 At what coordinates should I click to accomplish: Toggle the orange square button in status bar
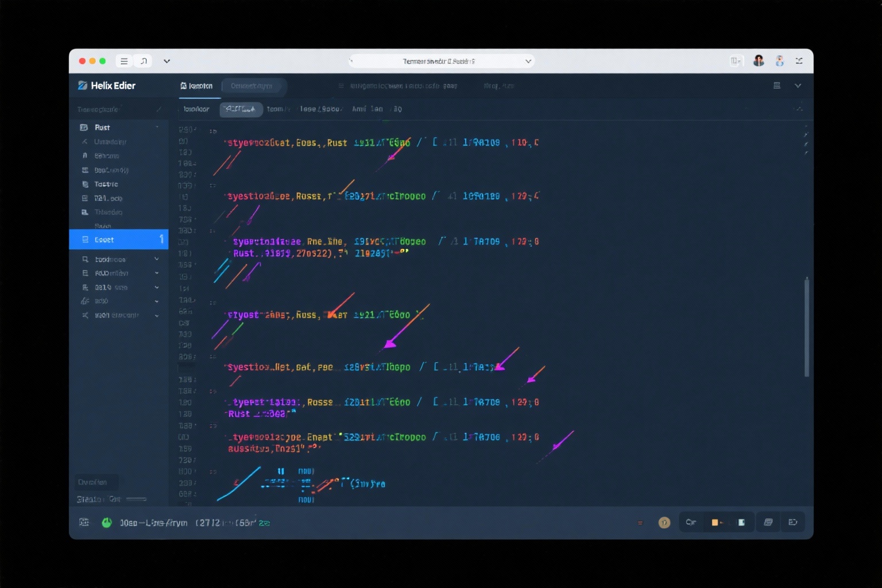[715, 523]
